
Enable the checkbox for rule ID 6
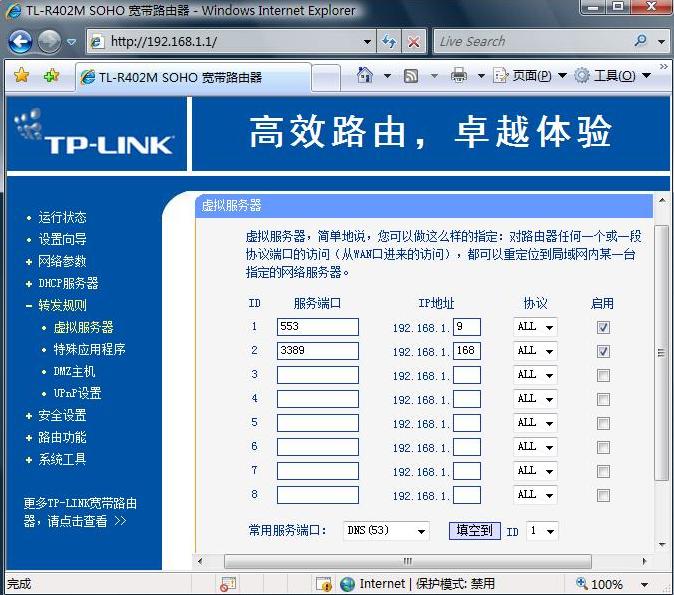click(x=603, y=448)
